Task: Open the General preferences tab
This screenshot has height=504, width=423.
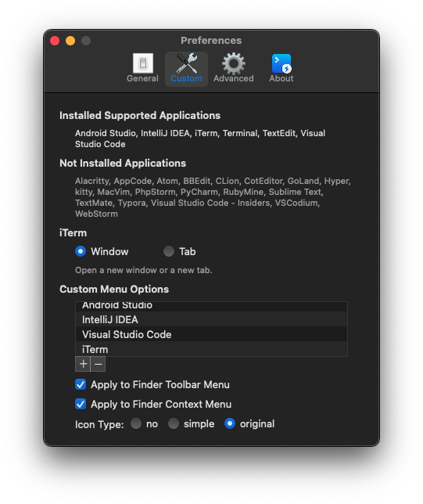Action: tap(142, 69)
